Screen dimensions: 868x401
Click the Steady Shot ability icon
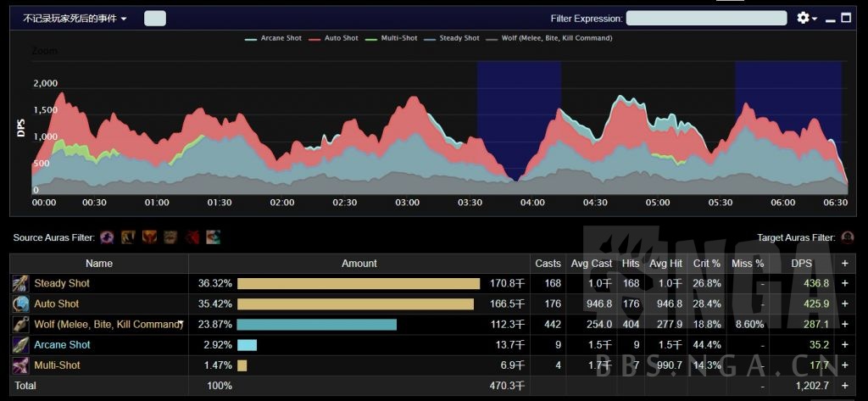(x=20, y=283)
